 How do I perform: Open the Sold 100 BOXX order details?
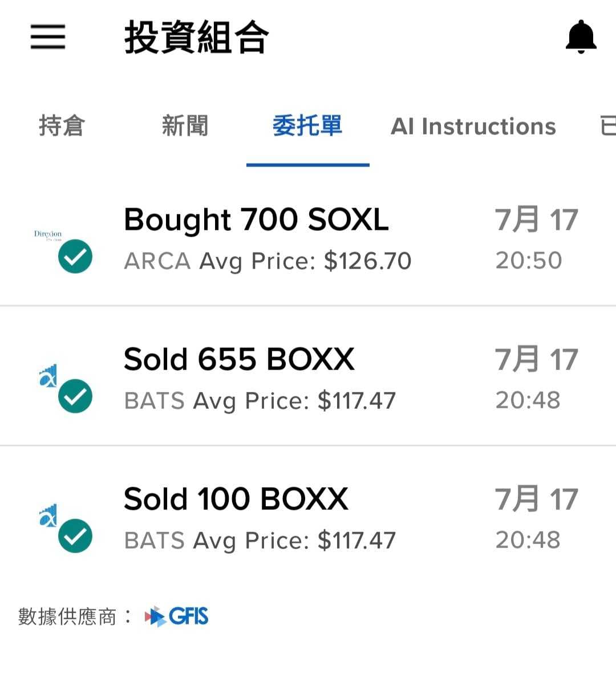coord(308,515)
